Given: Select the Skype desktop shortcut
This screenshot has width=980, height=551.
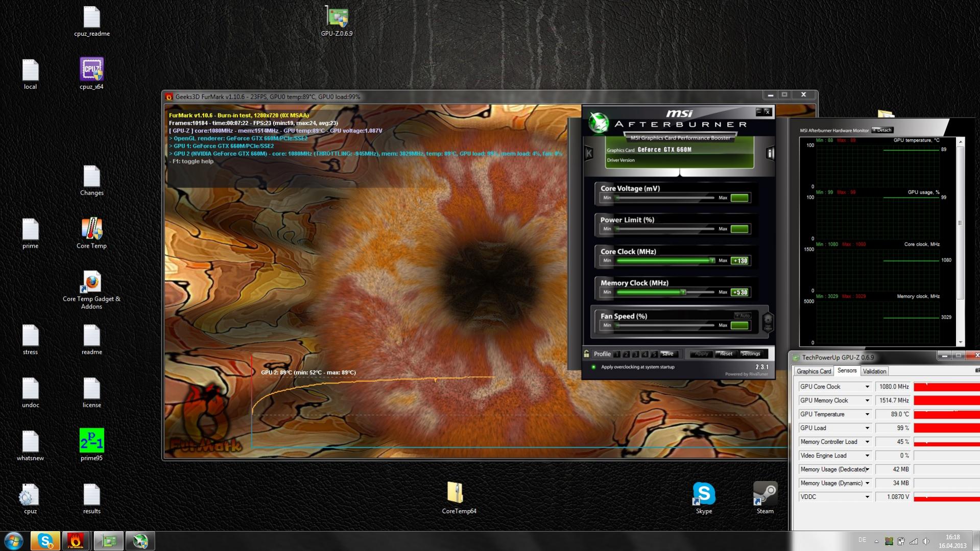Looking at the screenshot, I should 704,498.
